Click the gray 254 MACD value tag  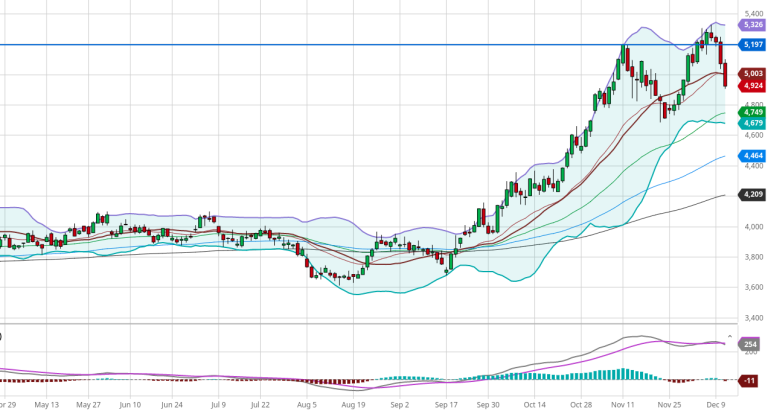(751, 344)
